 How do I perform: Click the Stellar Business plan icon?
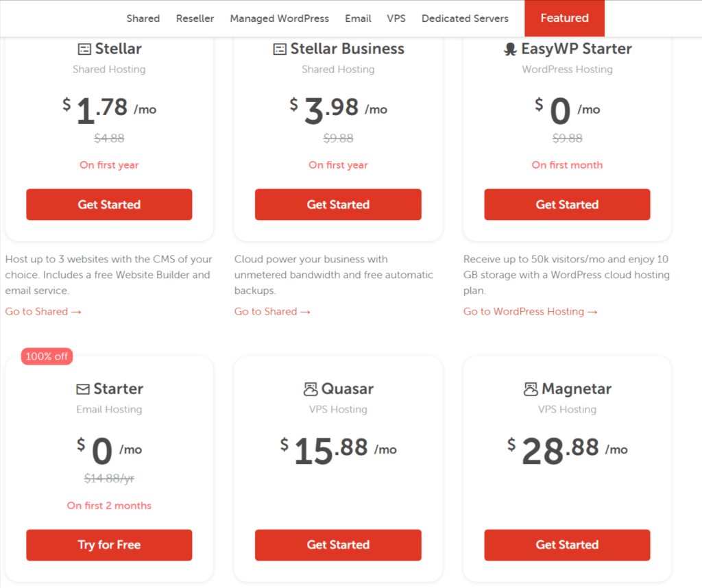[280, 49]
